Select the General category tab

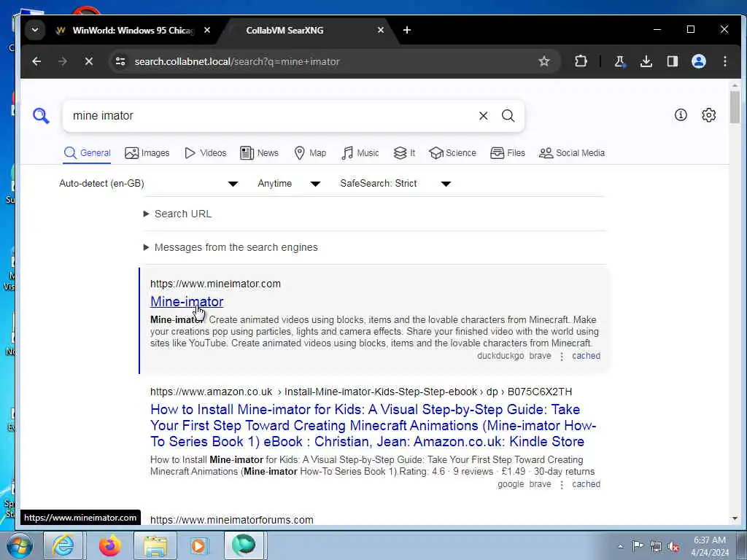(x=88, y=153)
